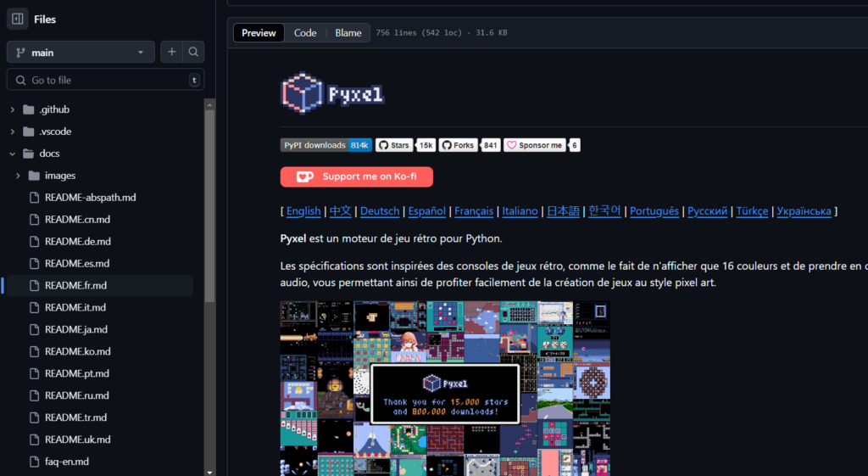The image size is (868, 476).
Task: Open README.uk.md file
Action: [77, 440]
